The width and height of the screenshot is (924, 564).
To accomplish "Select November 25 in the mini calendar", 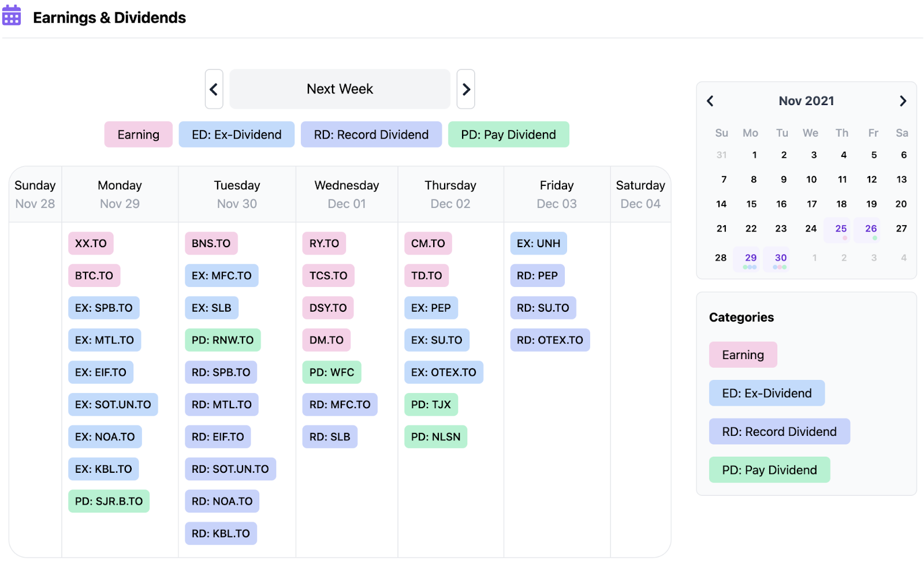I will click(841, 229).
